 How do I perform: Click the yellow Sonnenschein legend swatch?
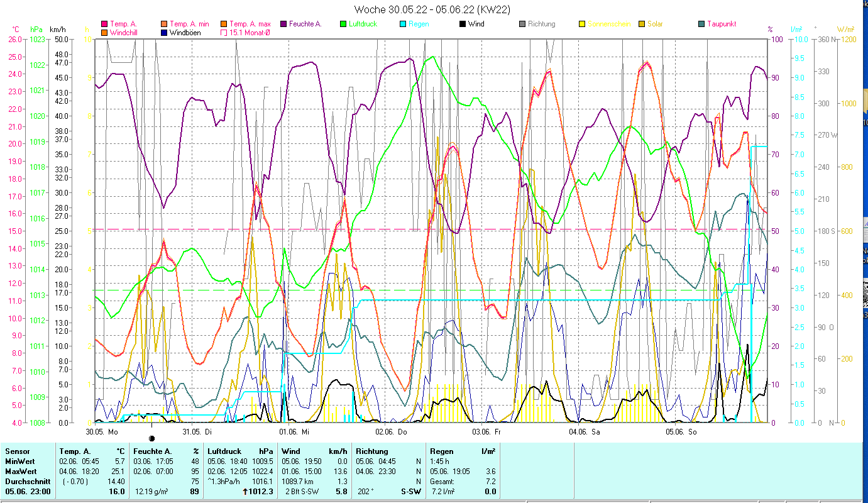tap(583, 24)
